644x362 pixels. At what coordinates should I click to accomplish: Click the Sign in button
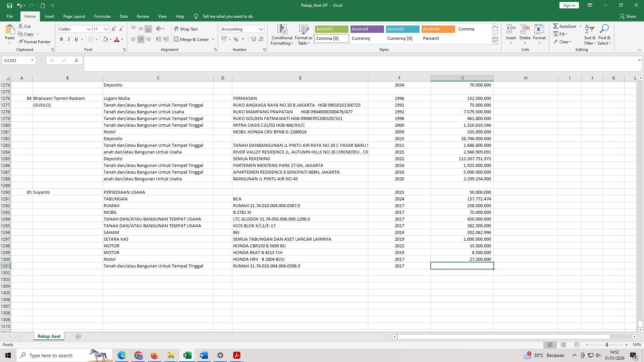tap(569, 5)
